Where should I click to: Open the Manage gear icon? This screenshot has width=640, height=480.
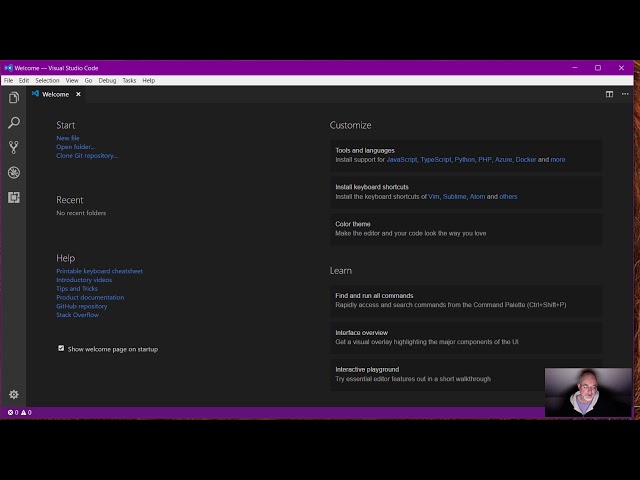pyautogui.click(x=14, y=394)
